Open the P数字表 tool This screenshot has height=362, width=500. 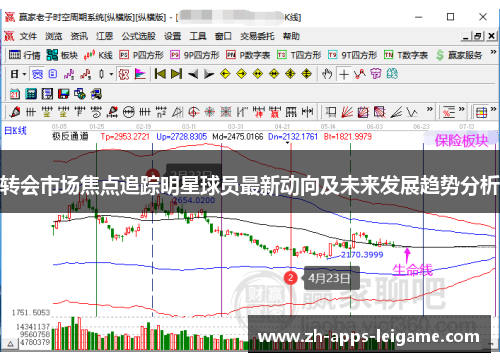tap(248, 55)
